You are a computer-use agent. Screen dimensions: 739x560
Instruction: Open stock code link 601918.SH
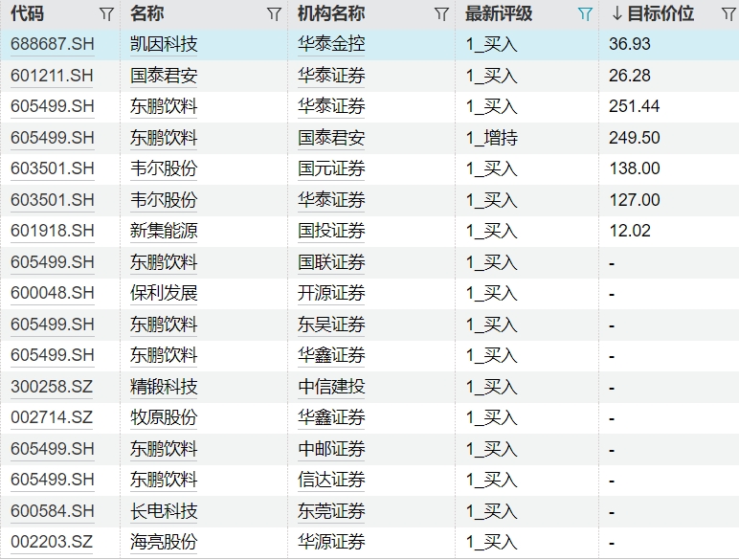53,231
